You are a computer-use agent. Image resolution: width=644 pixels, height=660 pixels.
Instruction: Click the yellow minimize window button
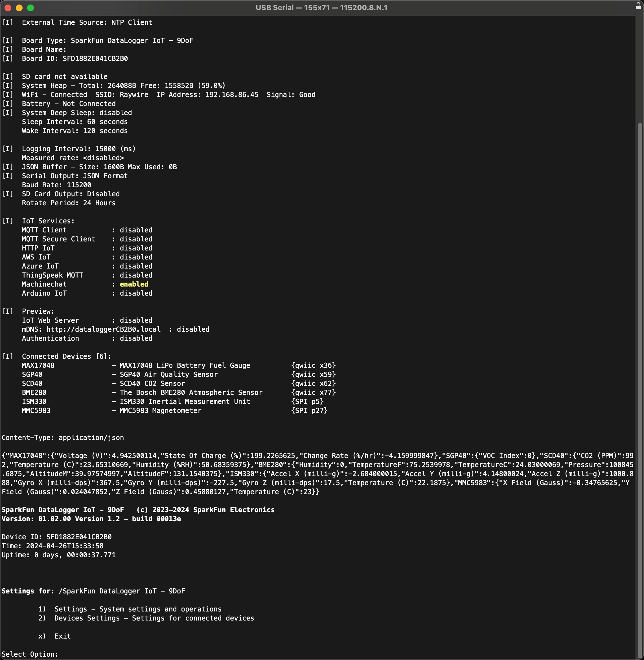click(19, 8)
